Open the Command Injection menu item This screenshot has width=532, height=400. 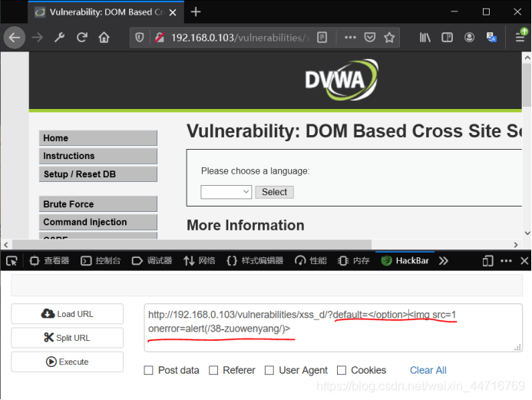click(98, 222)
